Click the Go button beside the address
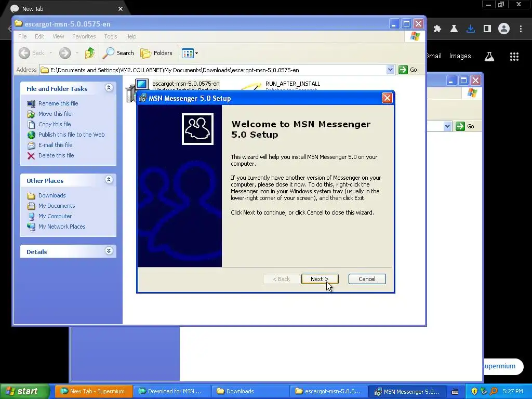The image size is (532, 399). (x=408, y=70)
